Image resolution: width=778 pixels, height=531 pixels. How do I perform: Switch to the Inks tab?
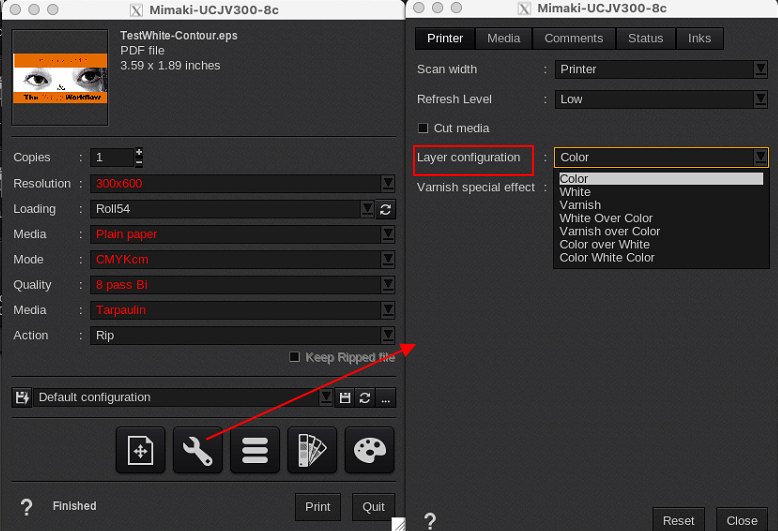tap(700, 39)
